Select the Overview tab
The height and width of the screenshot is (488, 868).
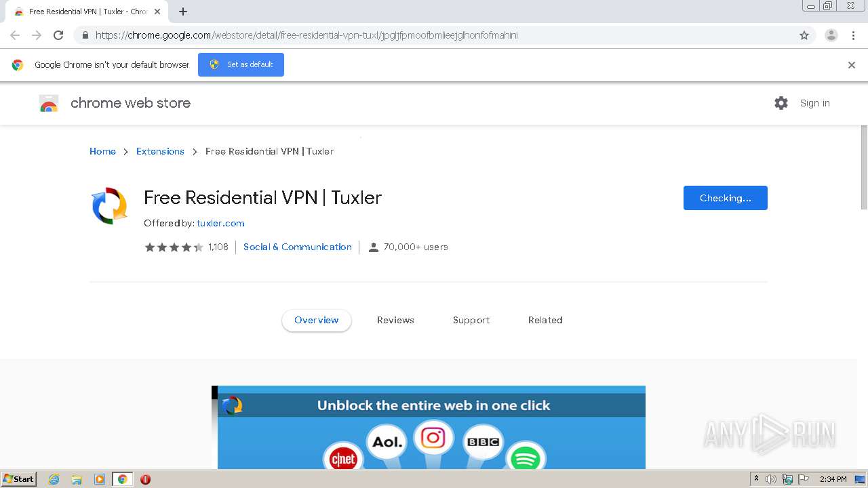[316, 320]
